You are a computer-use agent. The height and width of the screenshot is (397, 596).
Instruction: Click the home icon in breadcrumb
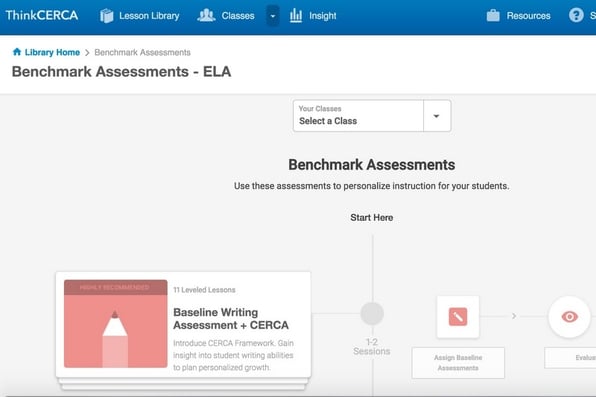(x=17, y=52)
